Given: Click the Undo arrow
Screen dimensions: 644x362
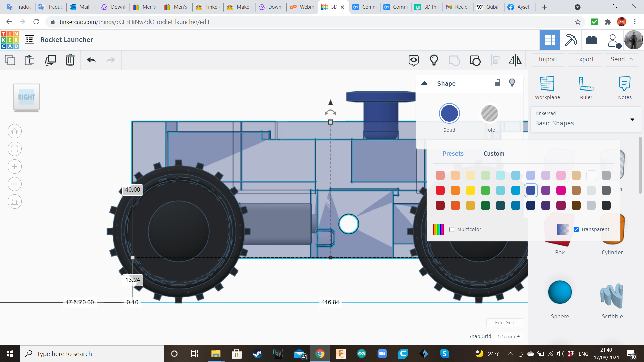Looking at the screenshot, I should click(91, 60).
